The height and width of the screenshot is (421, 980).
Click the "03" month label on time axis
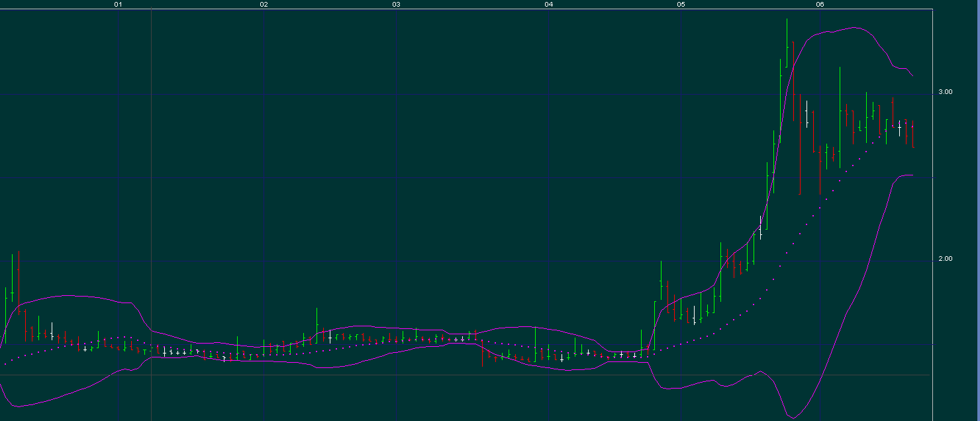click(397, 5)
